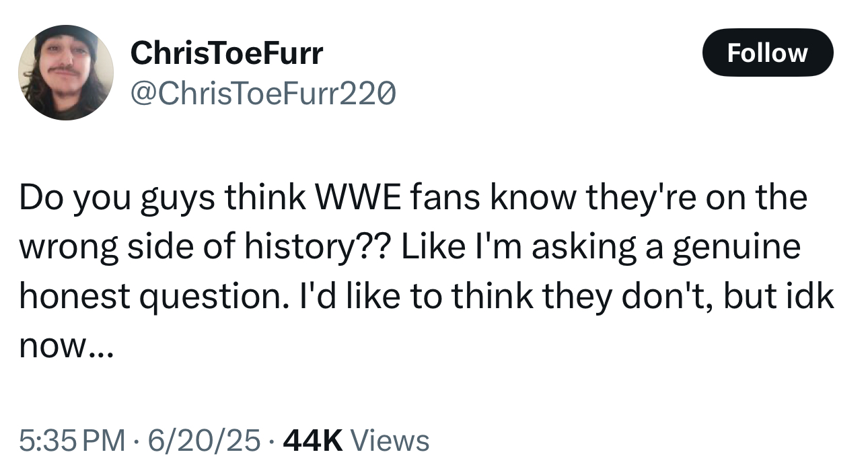
Task: Click the Follow button
Action: point(767,52)
